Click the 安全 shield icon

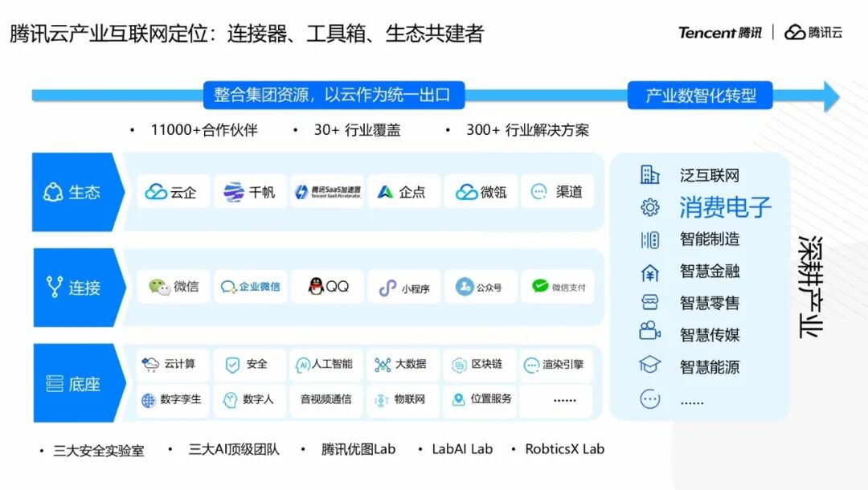(x=232, y=365)
